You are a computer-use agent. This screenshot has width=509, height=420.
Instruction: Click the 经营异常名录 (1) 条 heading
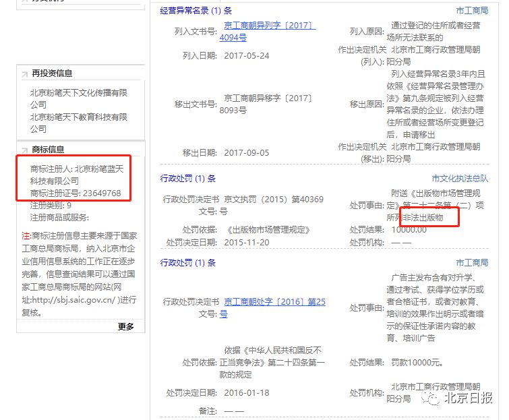pyautogui.click(x=196, y=11)
